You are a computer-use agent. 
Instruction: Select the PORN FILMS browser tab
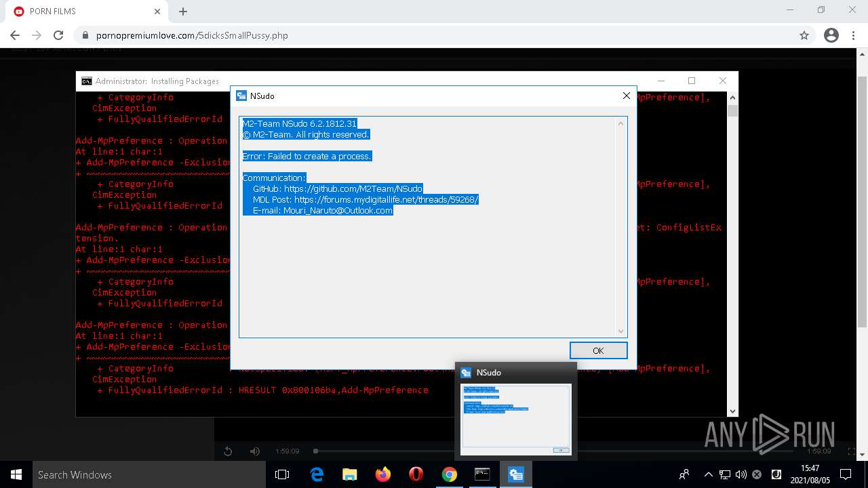pos(88,12)
